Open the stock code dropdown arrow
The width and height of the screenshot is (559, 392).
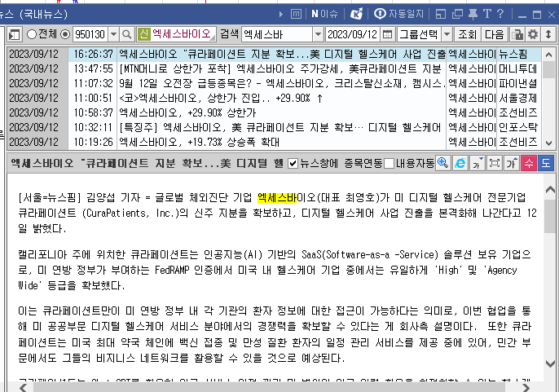[x=114, y=34]
